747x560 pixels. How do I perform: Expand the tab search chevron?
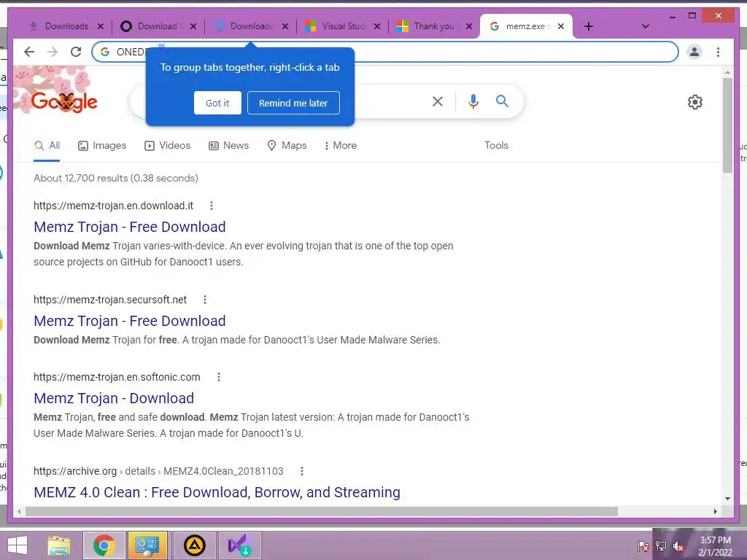pyautogui.click(x=646, y=26)
